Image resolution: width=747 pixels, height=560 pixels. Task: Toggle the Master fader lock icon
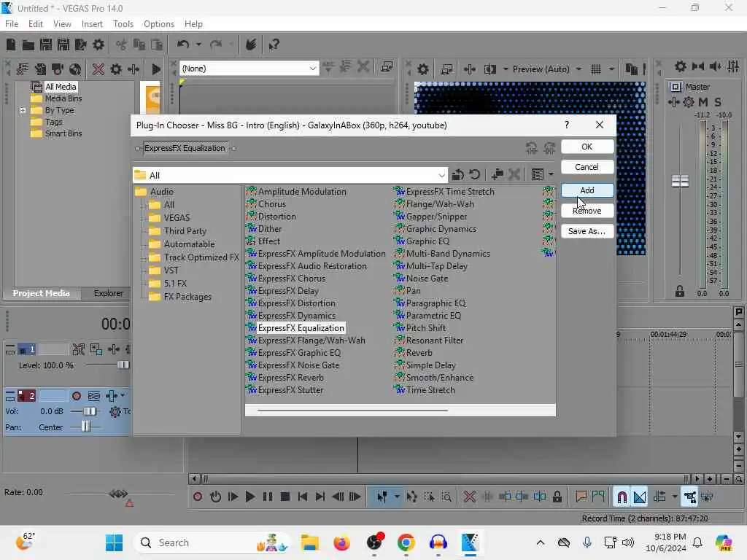680,292
